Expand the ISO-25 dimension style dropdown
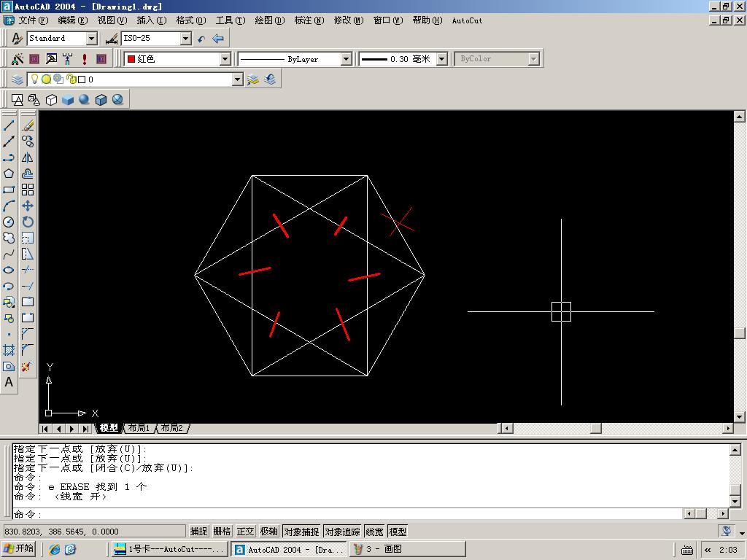 tap(185, 39)
